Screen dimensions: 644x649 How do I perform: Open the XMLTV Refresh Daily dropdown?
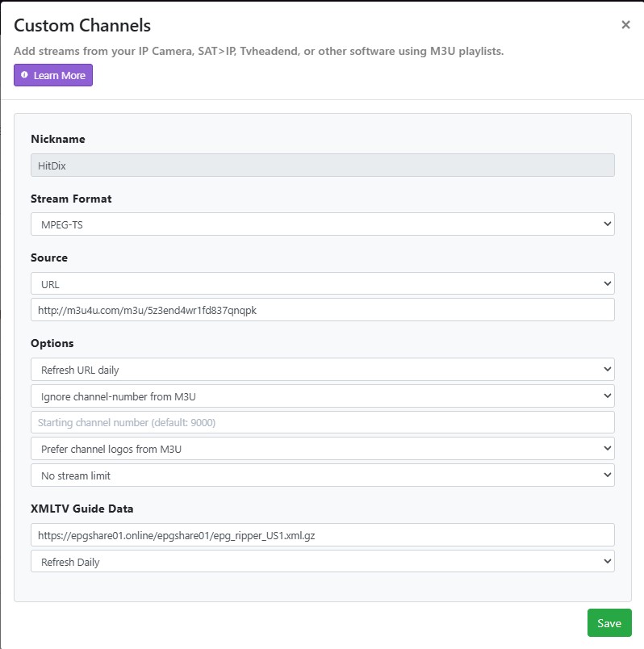tap(322, 562)
